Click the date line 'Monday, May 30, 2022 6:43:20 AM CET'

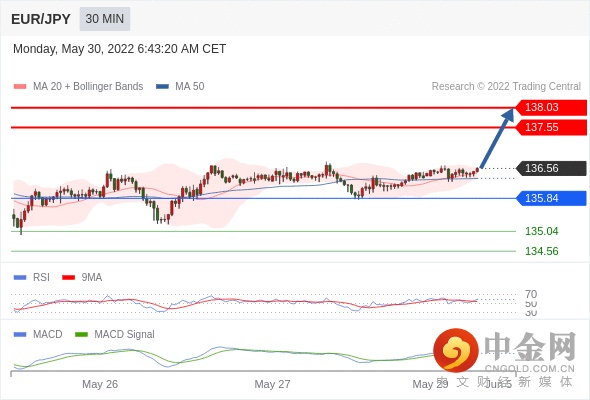(119, 49)
